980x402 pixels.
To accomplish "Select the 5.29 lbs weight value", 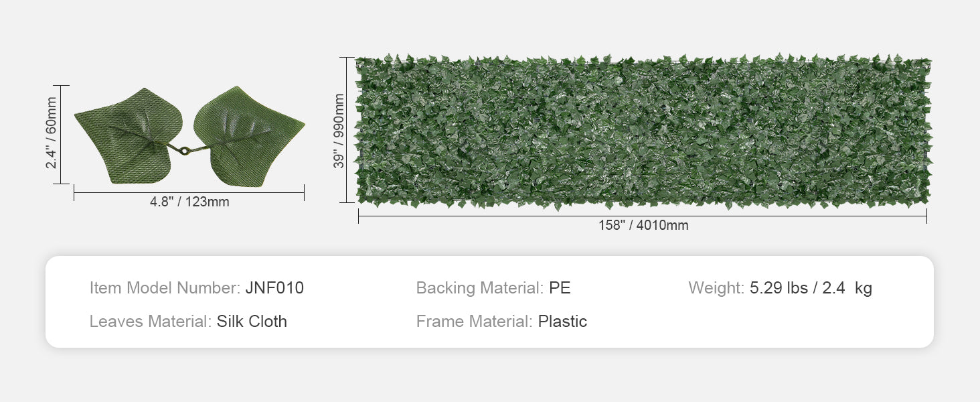I will pyautogui.click(x=779, y=288).
